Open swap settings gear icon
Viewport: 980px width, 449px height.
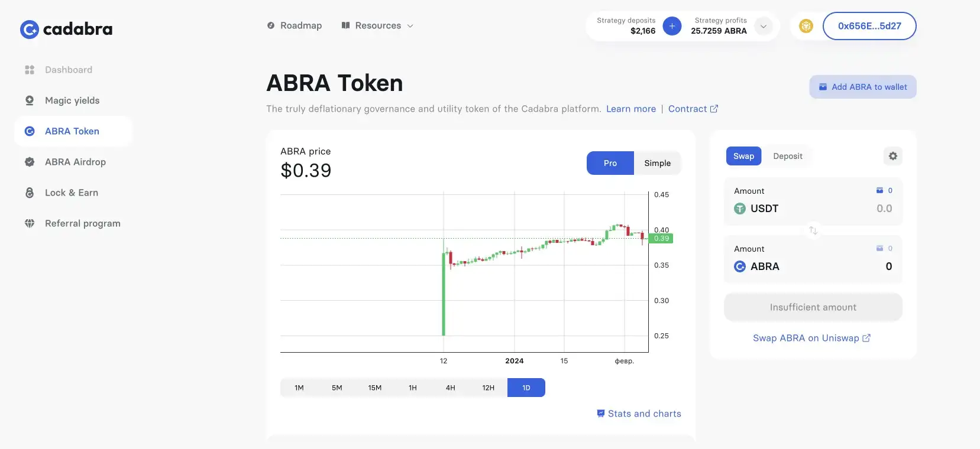click(892, 156)
